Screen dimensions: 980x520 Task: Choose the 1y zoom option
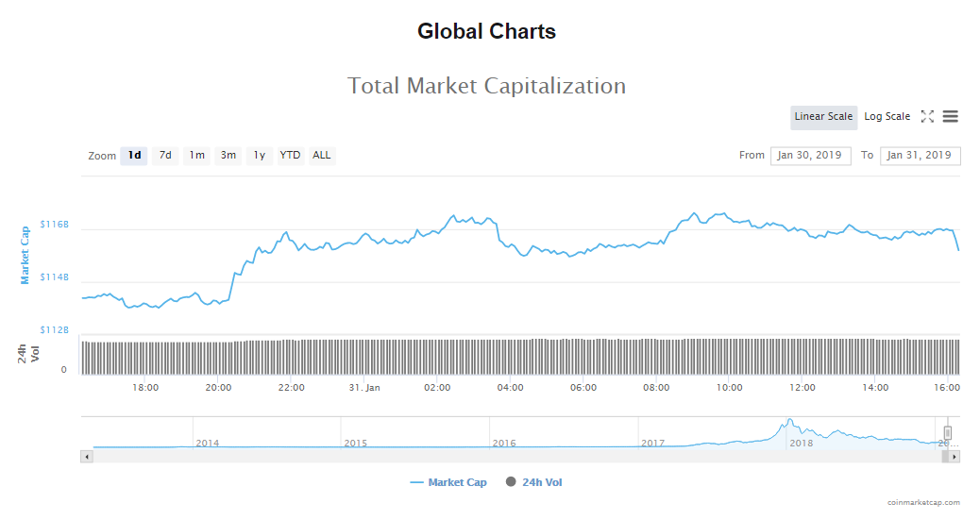[259, 156]
